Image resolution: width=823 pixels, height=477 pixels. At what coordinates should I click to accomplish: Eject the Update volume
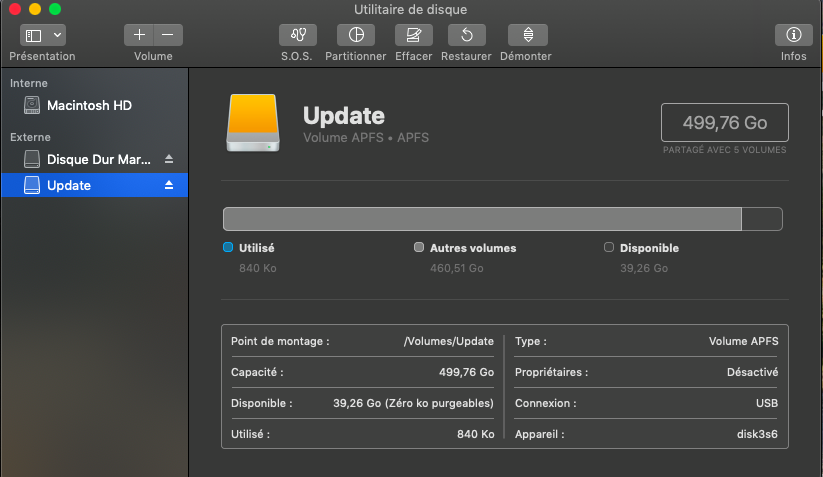pyautogui.click(x=169, y=185)
